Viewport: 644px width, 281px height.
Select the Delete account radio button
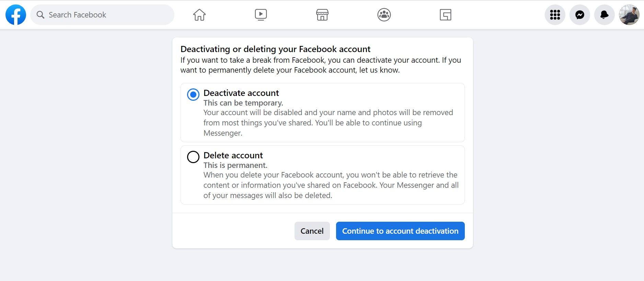(193, 157)
